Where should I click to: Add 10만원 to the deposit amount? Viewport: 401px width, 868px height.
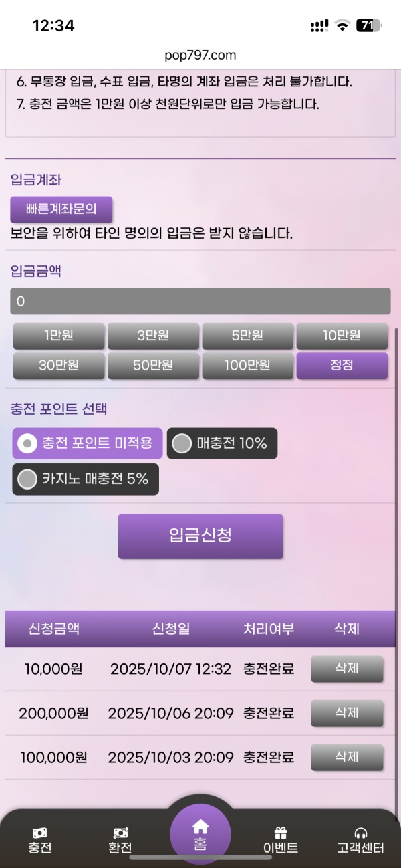pyautogui.click(x=342, y=336)
